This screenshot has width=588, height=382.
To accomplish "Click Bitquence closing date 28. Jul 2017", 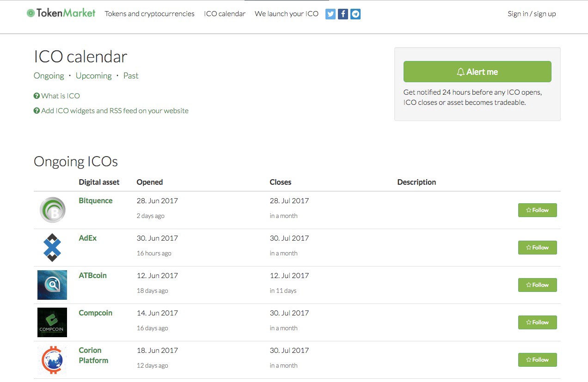I will [289, 201].
